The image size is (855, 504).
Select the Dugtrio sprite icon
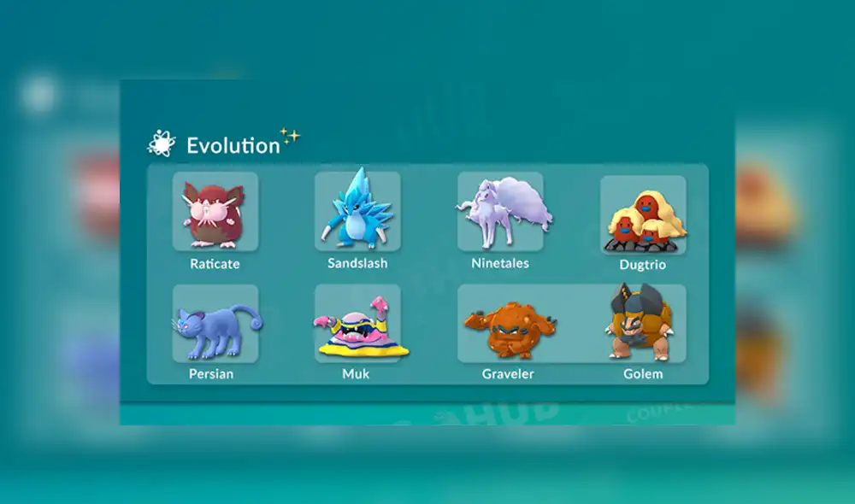(643, 214)
